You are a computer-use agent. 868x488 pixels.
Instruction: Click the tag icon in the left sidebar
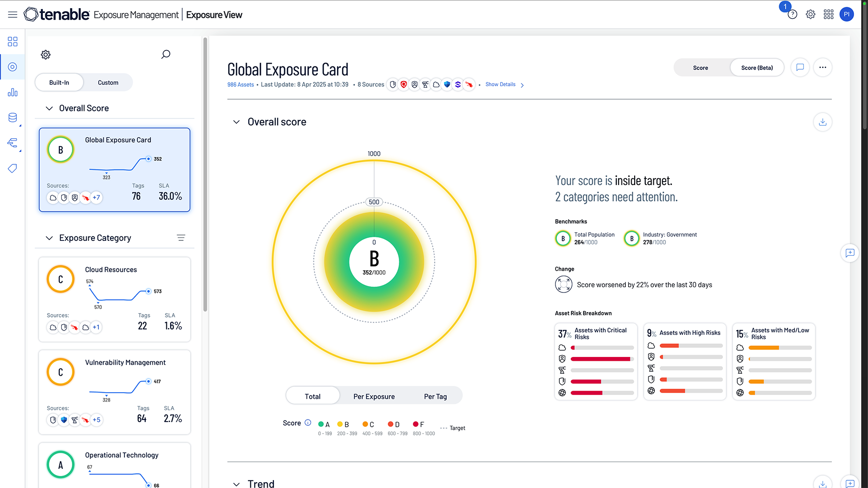click(13, 168)
